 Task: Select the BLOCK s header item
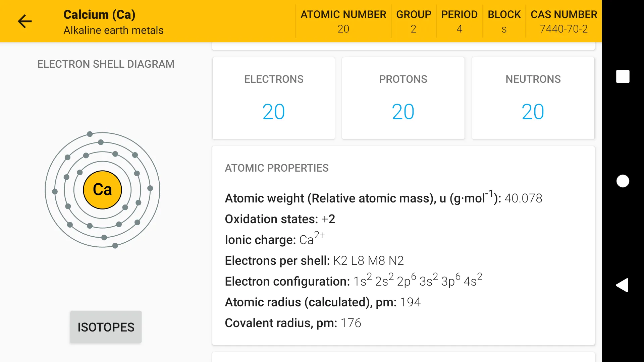point(504,21)
